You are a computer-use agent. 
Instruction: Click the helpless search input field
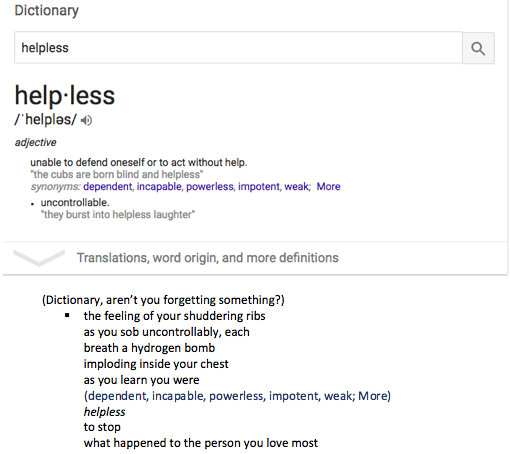[x=238, y=48]
